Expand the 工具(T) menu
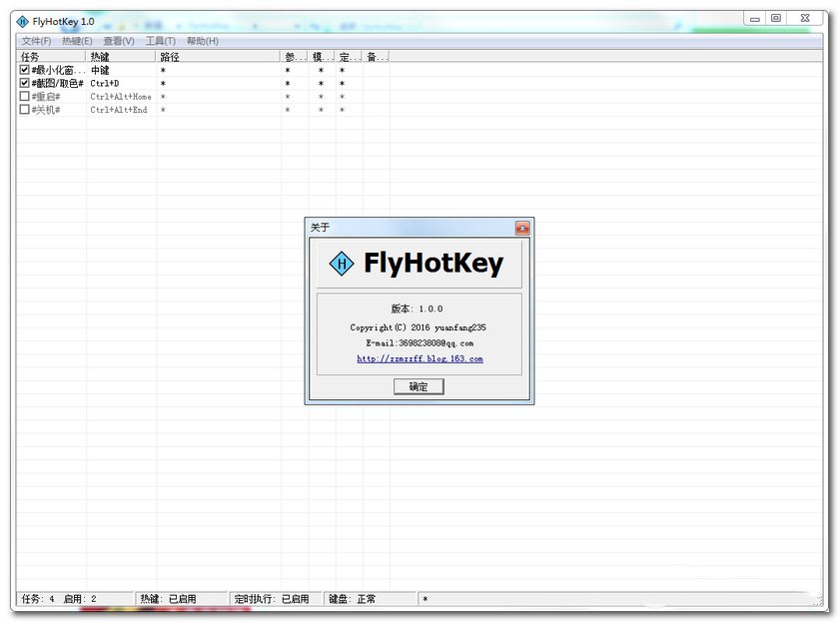The height and width of the screenshot is (623, 840). tap(160, 41)
